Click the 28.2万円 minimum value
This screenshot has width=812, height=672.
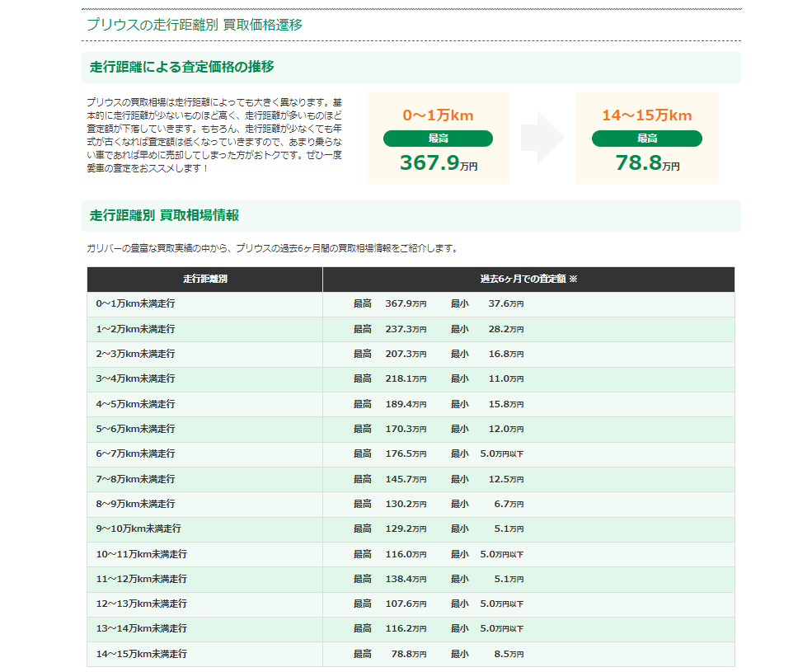click(x=506, y=330)
